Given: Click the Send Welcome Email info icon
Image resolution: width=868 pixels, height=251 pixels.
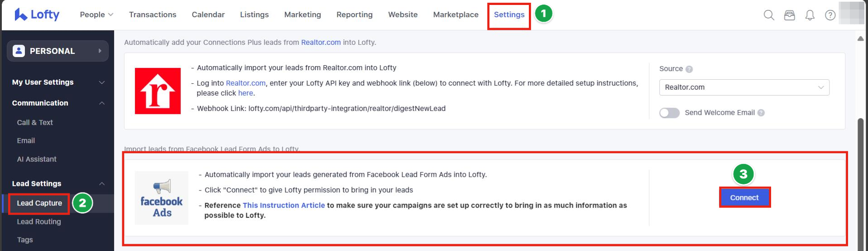Looking at the screenshot, I should 761,113.
